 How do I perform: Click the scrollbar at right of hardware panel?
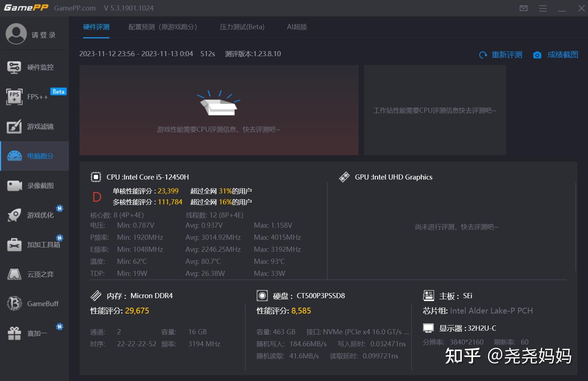(x=576, y=226)
